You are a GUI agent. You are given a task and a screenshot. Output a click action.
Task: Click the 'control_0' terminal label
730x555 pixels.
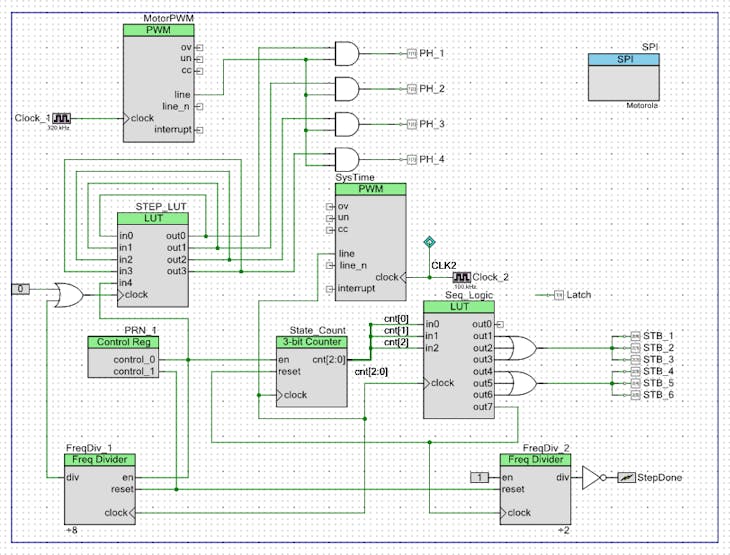(x=134, y=360)
